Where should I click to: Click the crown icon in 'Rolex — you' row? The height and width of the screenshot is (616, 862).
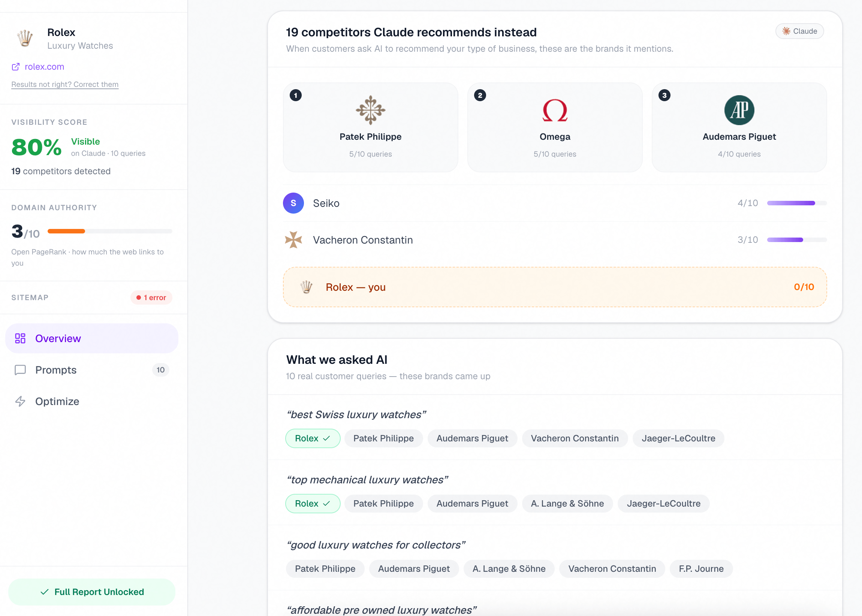click(306, 287)
